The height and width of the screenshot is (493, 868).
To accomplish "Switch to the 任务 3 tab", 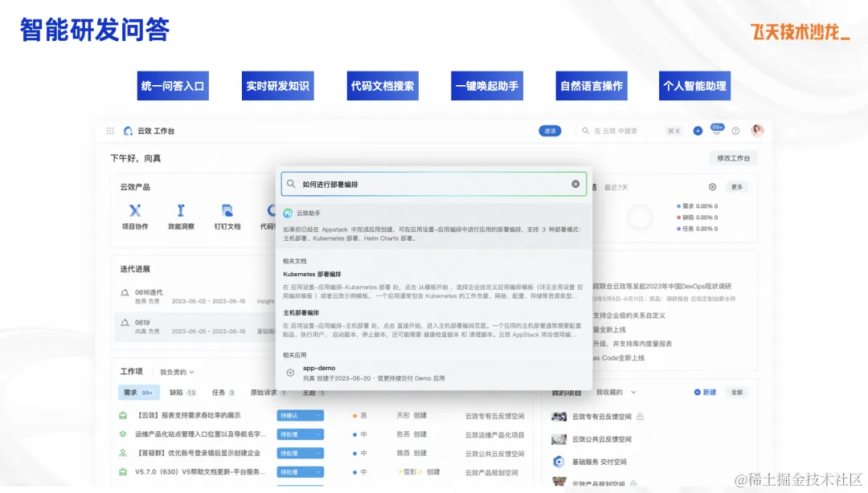I will (x=223, y=393).
